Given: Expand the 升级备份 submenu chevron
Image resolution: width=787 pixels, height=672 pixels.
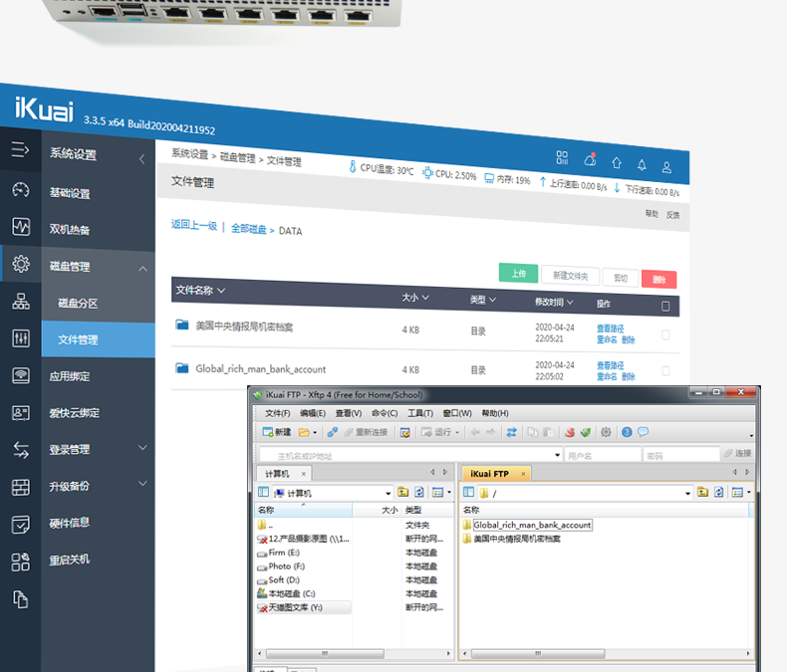Looking at the screenshot, I should coord(143,483).
